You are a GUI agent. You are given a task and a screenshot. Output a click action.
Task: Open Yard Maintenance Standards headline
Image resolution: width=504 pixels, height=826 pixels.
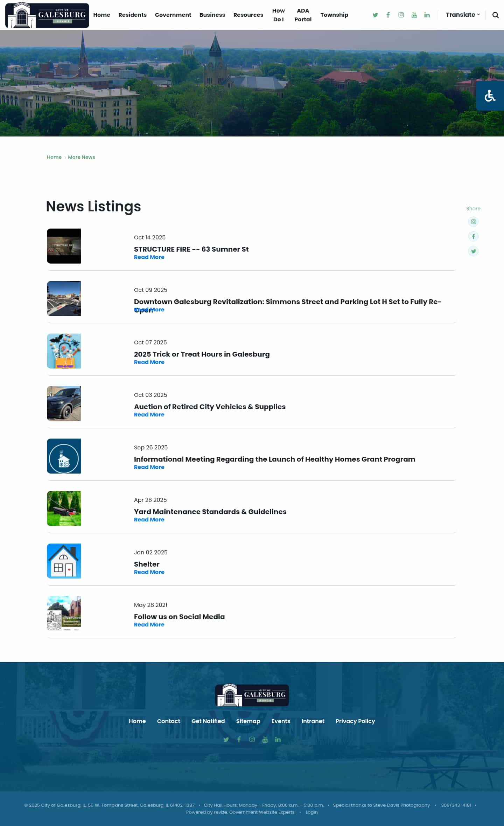210,512
